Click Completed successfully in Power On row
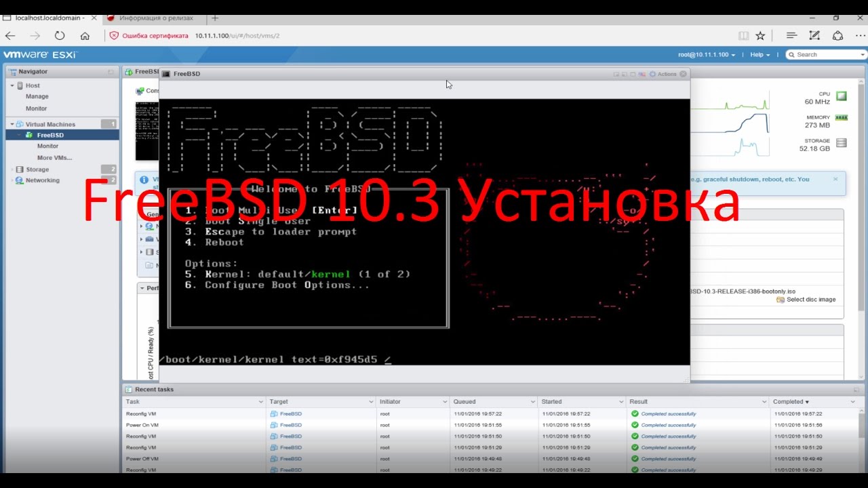 [x=669, y=425]
